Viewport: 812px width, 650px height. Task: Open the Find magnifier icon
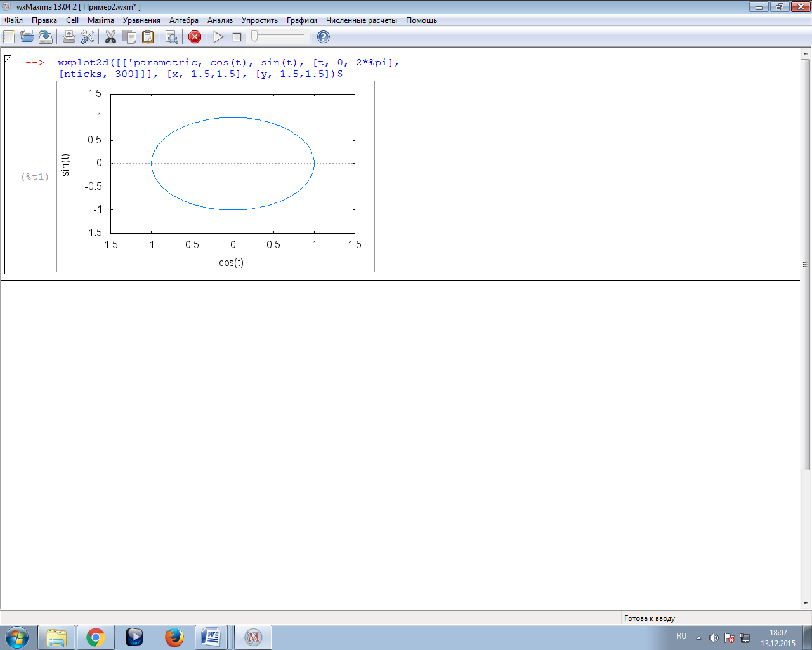(171, 37)
